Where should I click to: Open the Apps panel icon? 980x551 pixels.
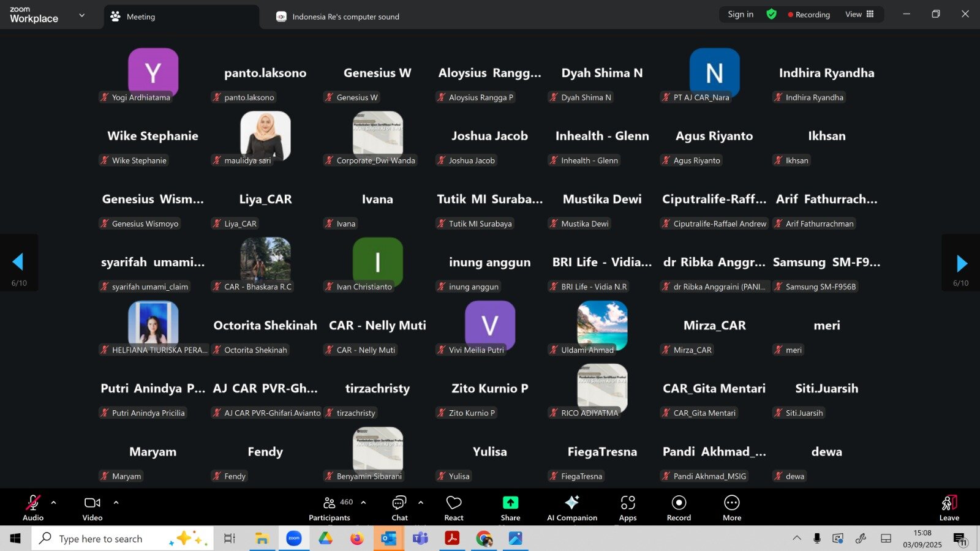pyautogui.click(x=628, y=503)
